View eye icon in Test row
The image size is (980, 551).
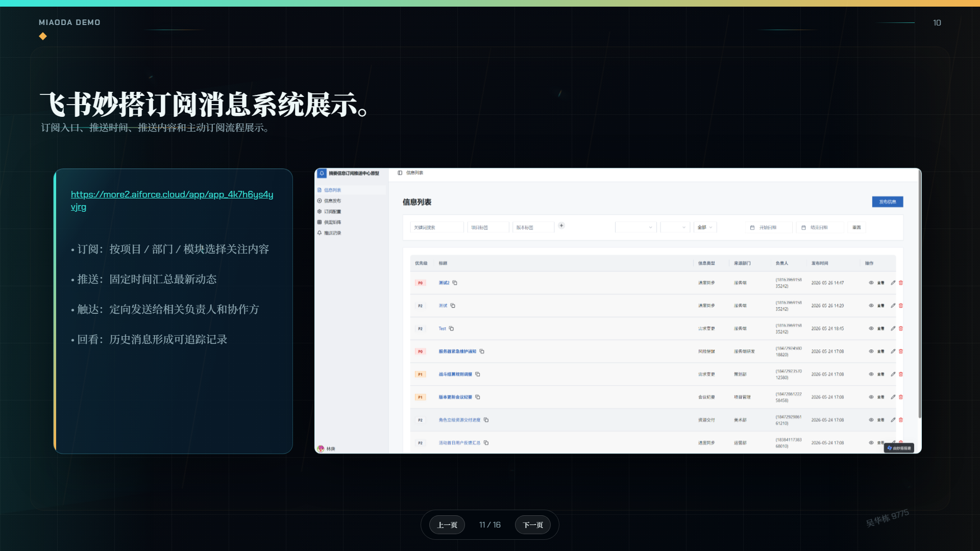click(x=871, y=329)
